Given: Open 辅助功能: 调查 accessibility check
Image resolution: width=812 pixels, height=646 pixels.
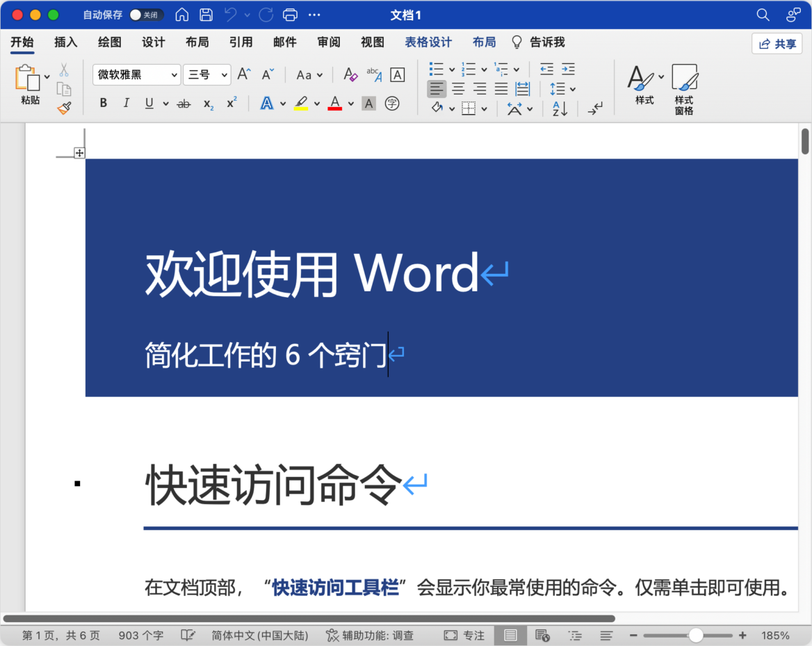Looking at the screenshot, I should [369, 635].
